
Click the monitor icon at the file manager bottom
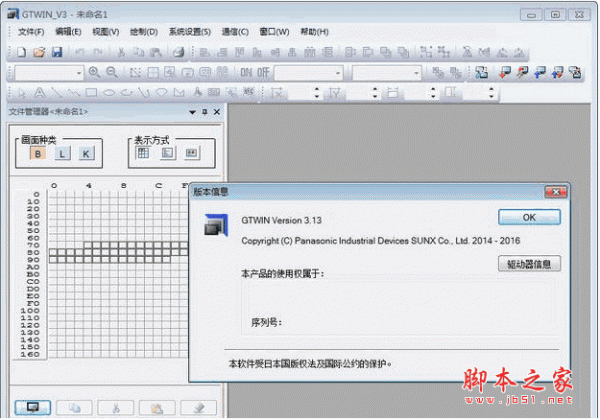coord(33,407)
